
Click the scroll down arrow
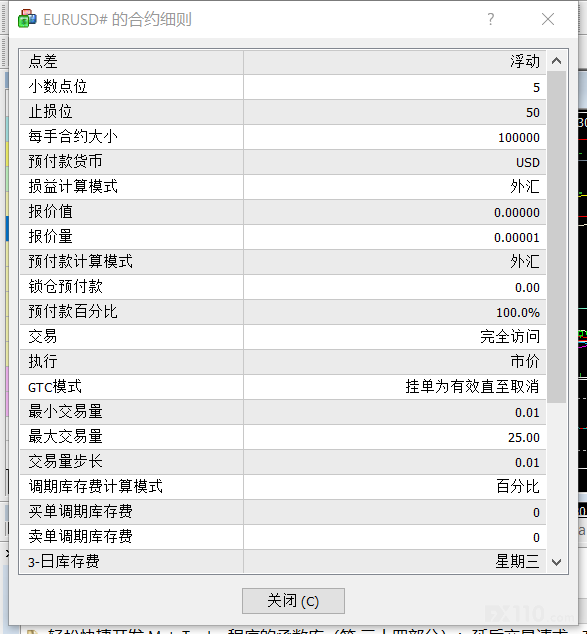(x=557, y=562)
